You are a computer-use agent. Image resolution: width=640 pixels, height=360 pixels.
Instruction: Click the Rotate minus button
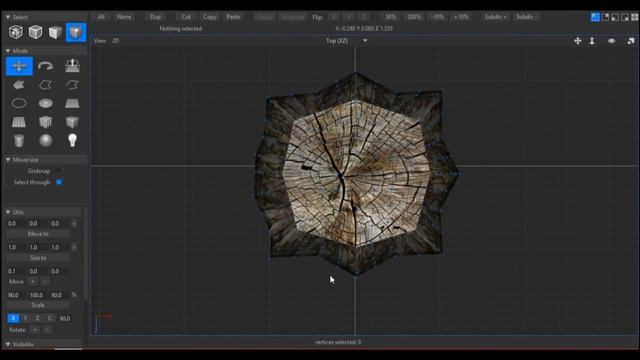(x=47, y=330)
